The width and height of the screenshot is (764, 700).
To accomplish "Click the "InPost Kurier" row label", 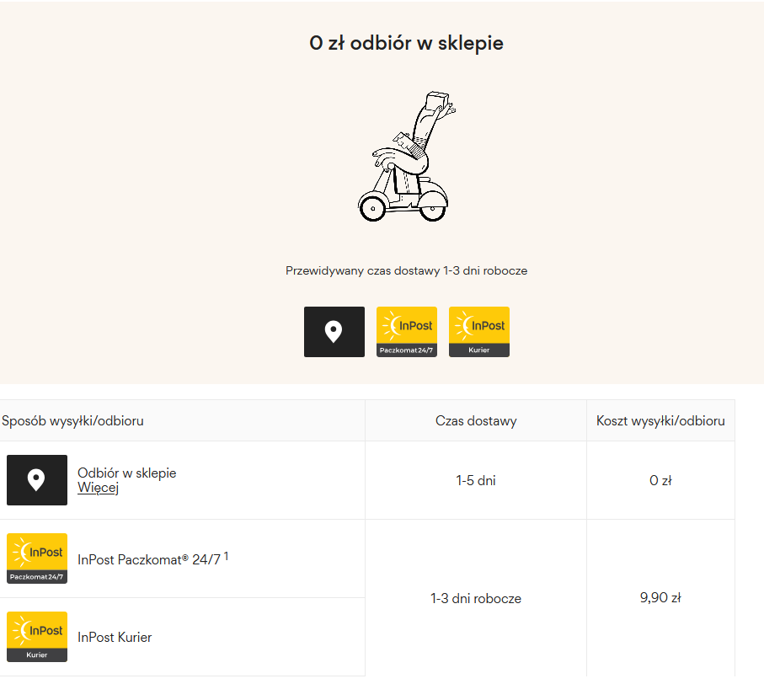I will (x=115, y=638).
